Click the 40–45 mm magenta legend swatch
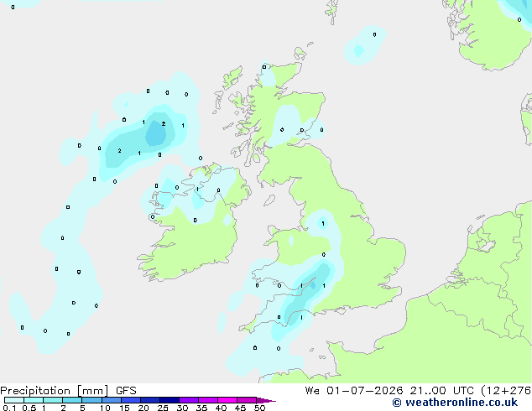 click(x=227, y=400)
